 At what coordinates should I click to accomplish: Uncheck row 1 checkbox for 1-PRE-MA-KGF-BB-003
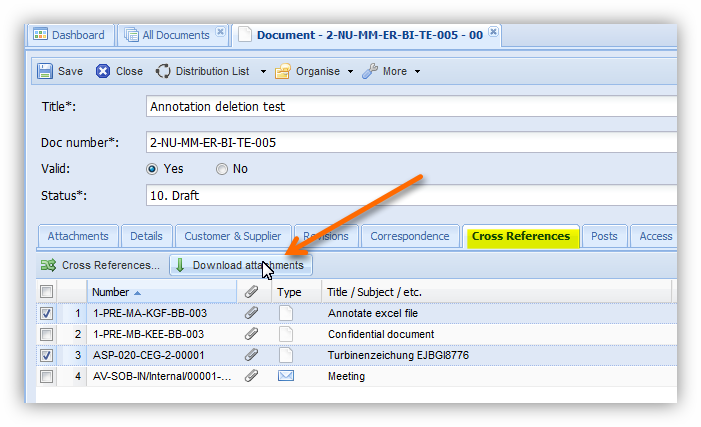pos(46,313)
